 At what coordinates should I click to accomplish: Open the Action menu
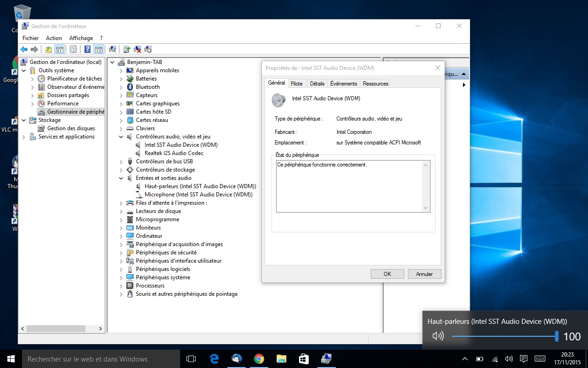coord(54,38)
